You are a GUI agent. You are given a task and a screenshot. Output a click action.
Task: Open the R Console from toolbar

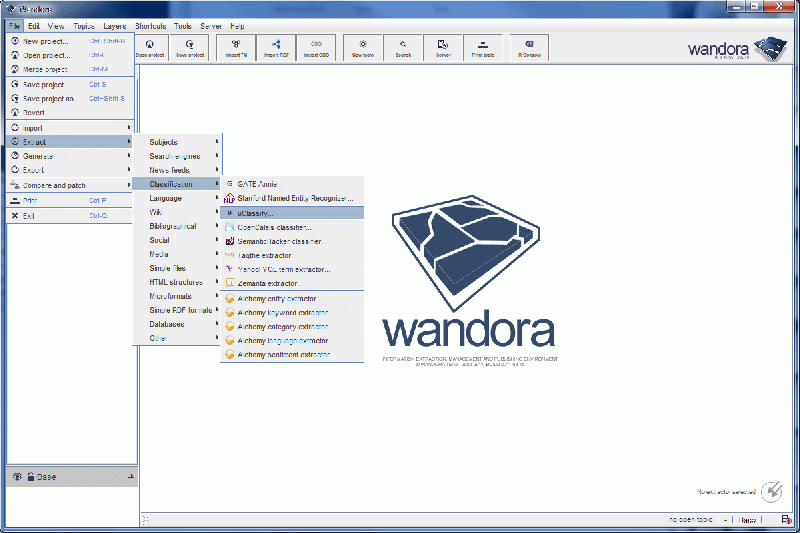[x=527, y=47]
